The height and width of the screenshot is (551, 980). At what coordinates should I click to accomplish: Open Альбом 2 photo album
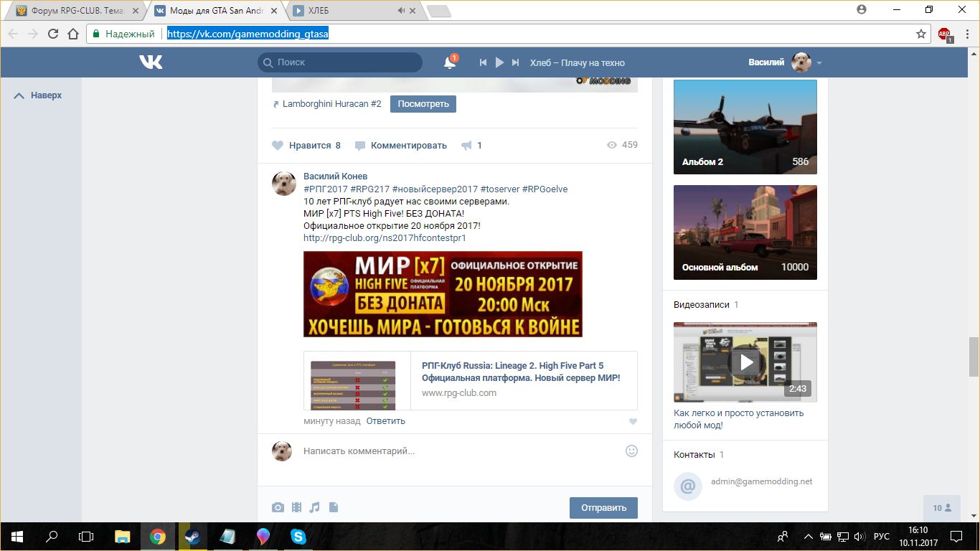click(745, 127)
